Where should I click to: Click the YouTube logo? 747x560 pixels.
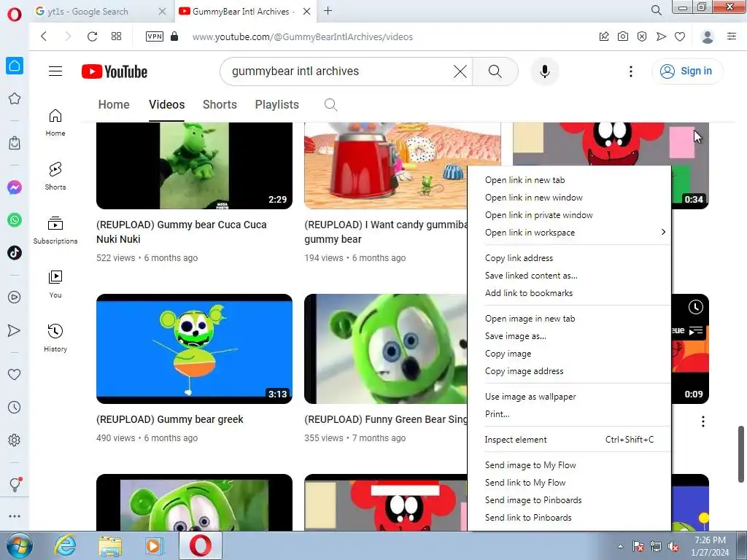pos(115,71)
